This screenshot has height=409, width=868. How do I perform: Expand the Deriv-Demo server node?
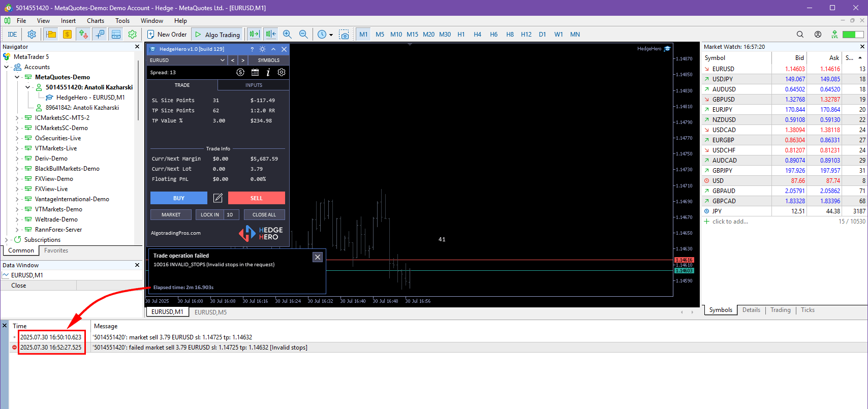[x=17, y=159]
